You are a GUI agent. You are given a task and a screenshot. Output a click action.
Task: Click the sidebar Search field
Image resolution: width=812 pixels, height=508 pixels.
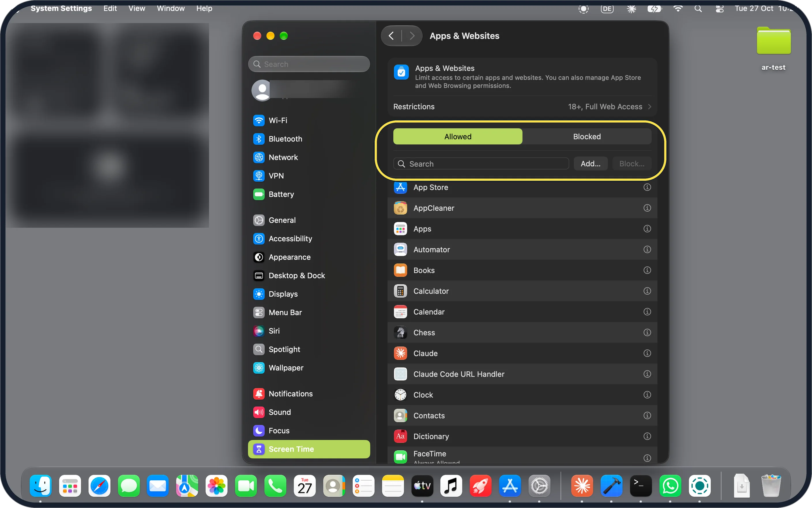pos(309,64)
